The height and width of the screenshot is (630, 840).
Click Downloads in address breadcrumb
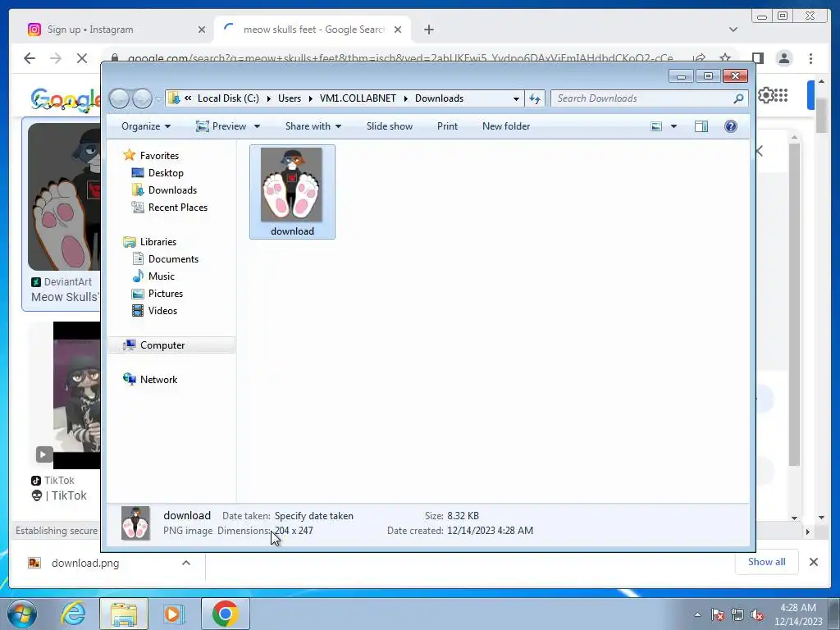coord(440,98)
